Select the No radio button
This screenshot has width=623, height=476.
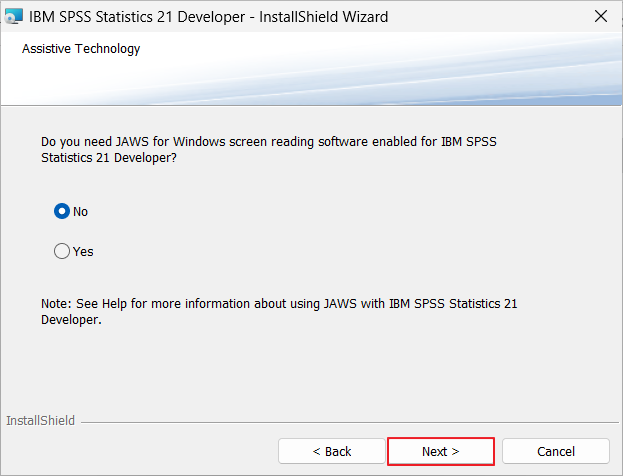tap(62, 211)
